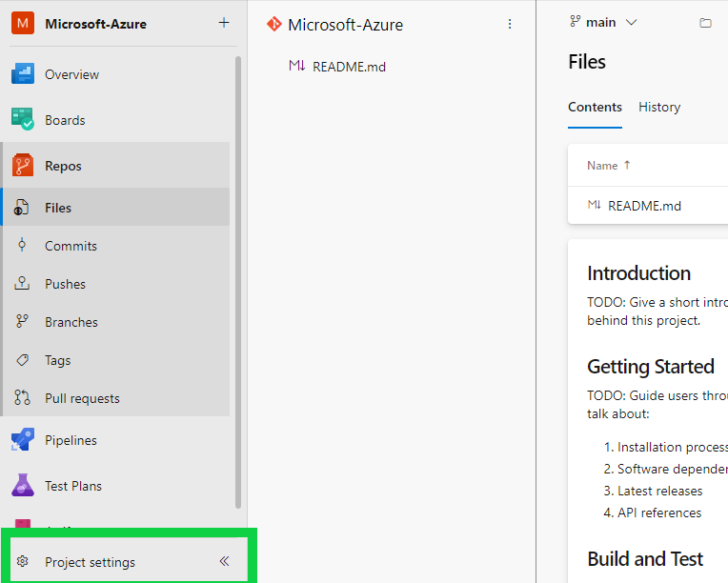Open more options for Microsoft-Azure repo
Image resolution: width=728 pixels, height=583 pixels.
510,24
